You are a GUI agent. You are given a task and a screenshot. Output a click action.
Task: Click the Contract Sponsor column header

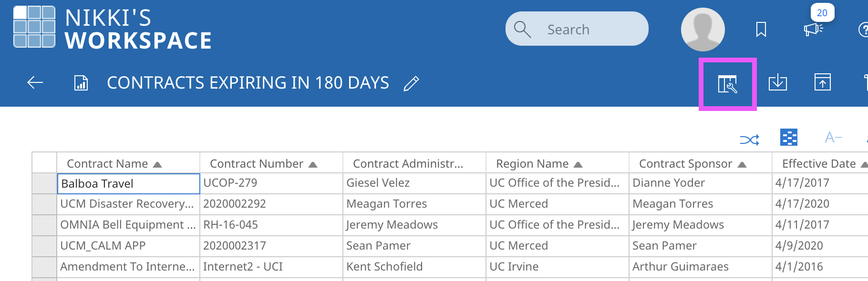685,164
